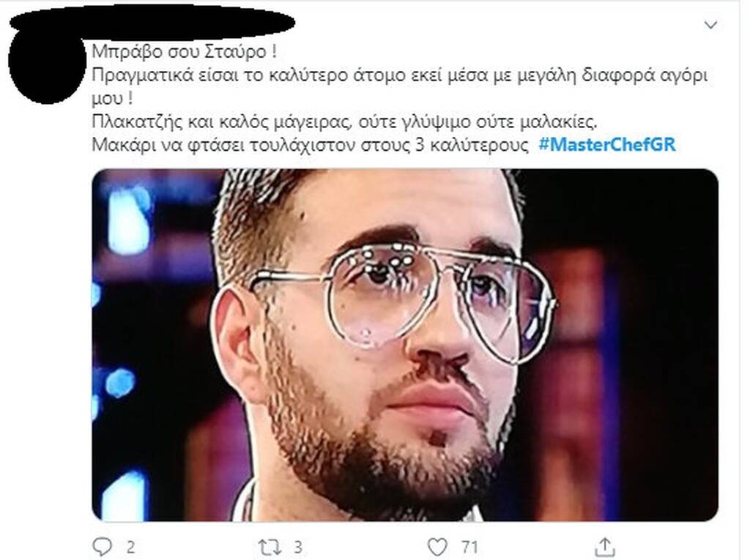Click the like count "71"
Screen dimensions: 750x560
469,547
